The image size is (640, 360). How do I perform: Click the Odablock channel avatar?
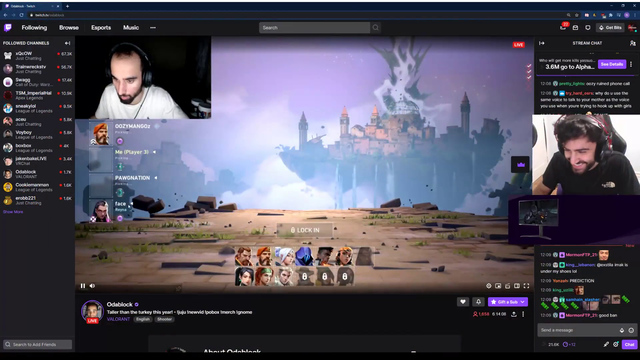(x=92, y=311)
